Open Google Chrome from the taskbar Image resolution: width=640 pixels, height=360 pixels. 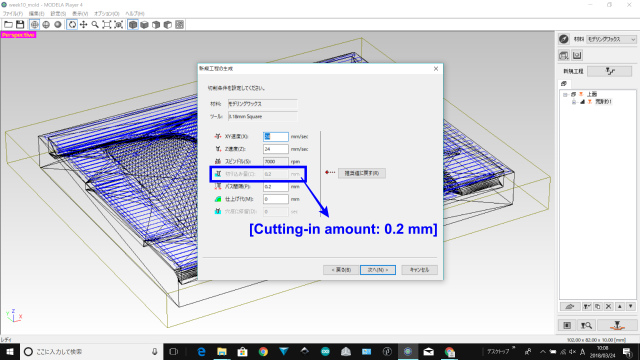pyautogui.click(x=263, y=351)
